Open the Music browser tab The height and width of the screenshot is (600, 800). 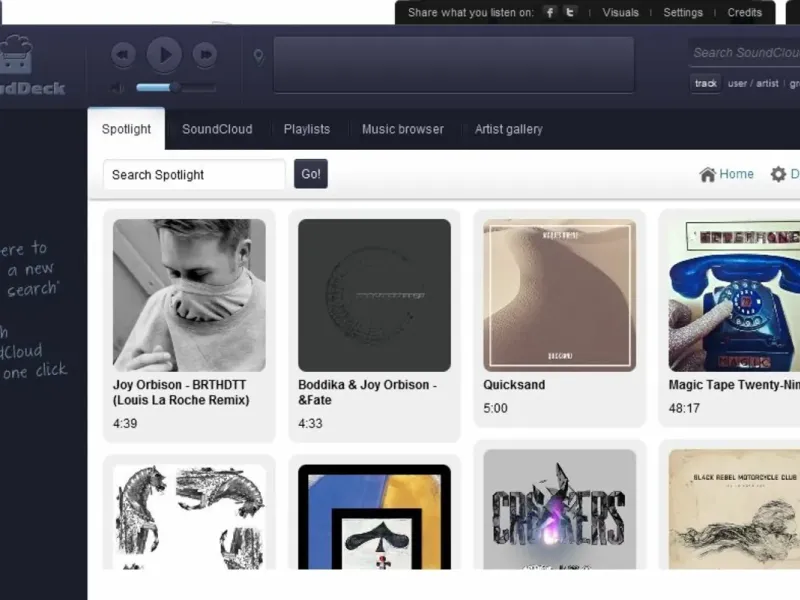(403, 129)
